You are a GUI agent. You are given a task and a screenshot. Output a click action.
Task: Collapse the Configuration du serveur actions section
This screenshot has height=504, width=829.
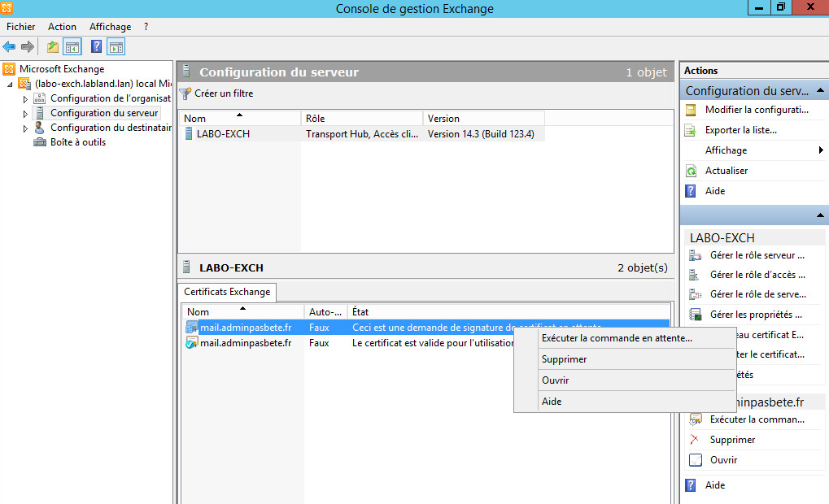(820, 91)
